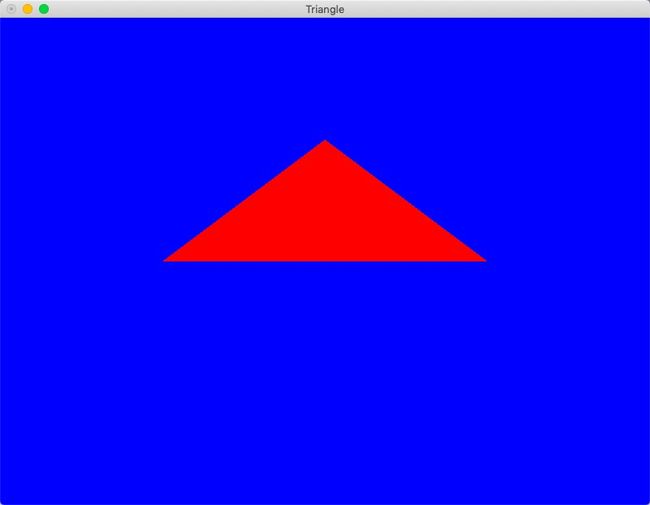Viewport: 650px width, 505px height.
Task: Click the disabled gray close button
Action: (x=12, y=9)
